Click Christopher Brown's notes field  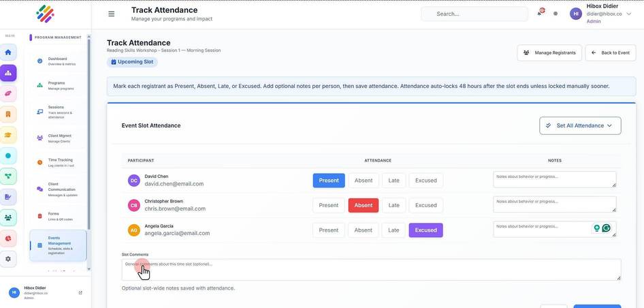click(554, 204)
